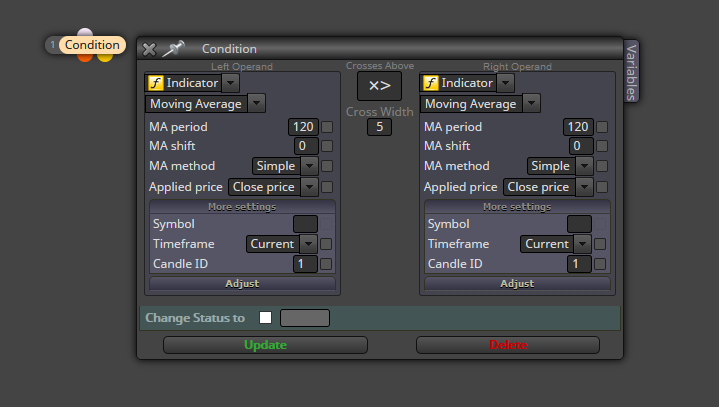Open right MA method Simple dropdown

(x=560, y=166)
